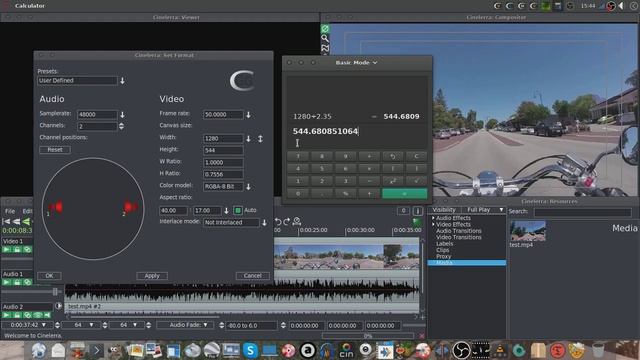Expand Audio Effects folder

[433, 218]
